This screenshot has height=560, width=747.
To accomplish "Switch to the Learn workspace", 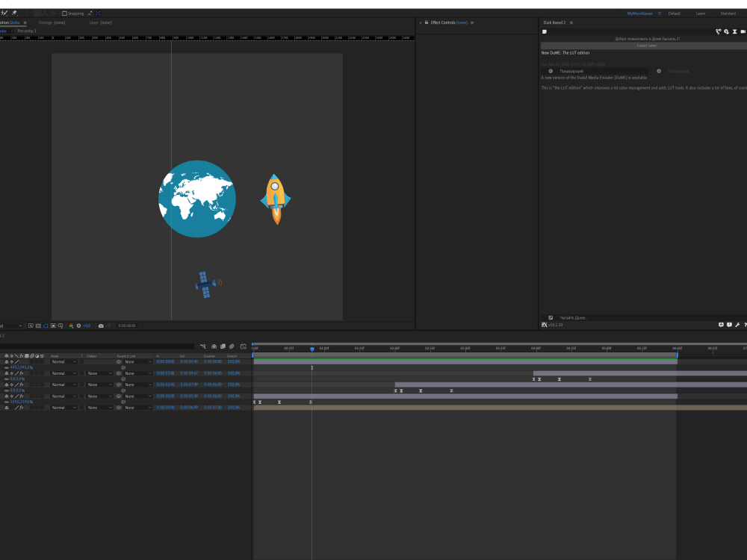I will coord(701,13).
